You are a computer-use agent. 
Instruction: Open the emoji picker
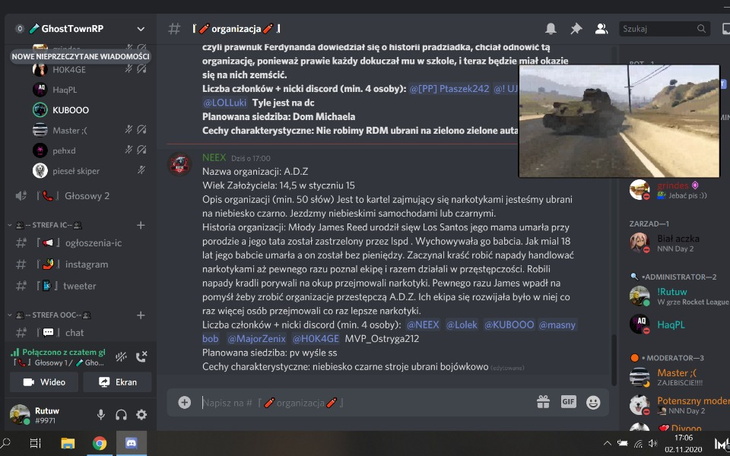(x=593, y=402)
